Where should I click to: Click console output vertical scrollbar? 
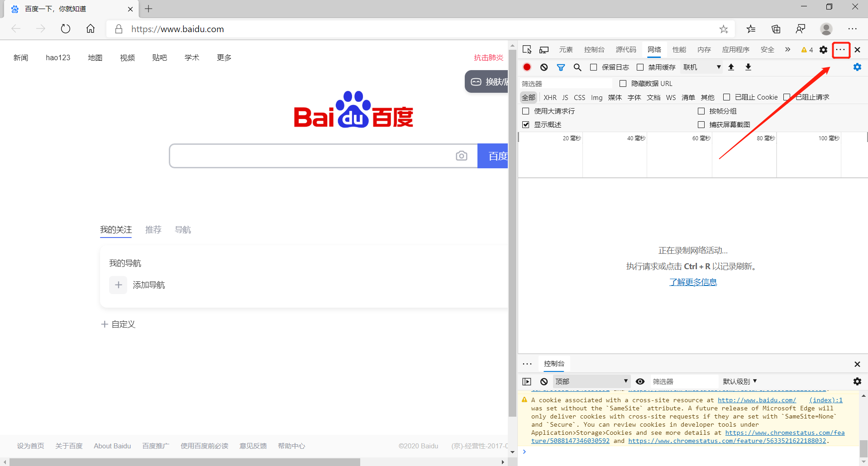863,448
